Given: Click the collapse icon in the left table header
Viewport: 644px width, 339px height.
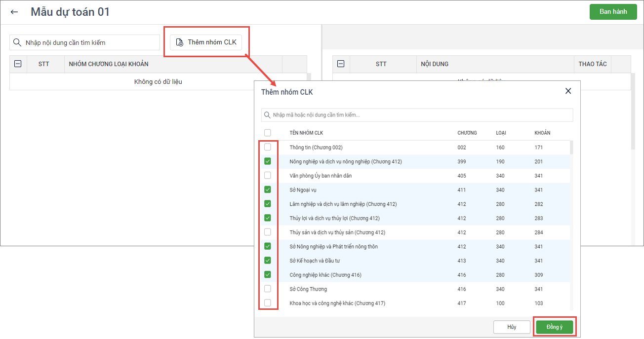Looking at the screenshot, I should (x=18, y=64).
